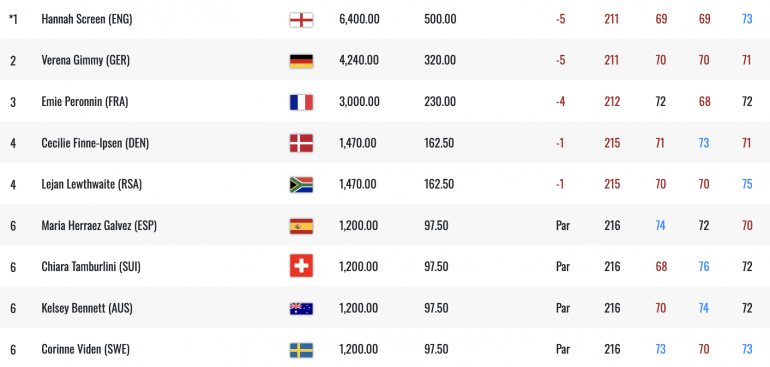
Task: Open Maria Herraez Galvez (ESP) entry
Action: pos(99,226)
